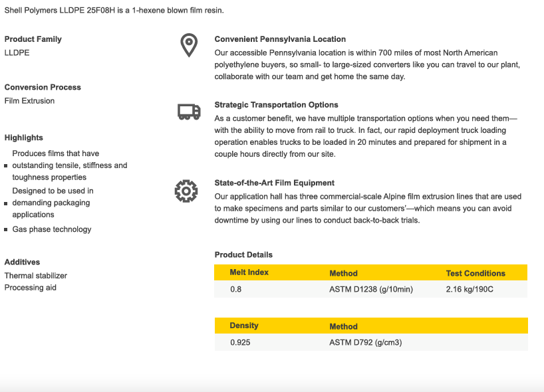The image size is (544, 392).
Task: Select the State-of-the-Art Film Equipment heading
Action: click(x=274, y=183)
